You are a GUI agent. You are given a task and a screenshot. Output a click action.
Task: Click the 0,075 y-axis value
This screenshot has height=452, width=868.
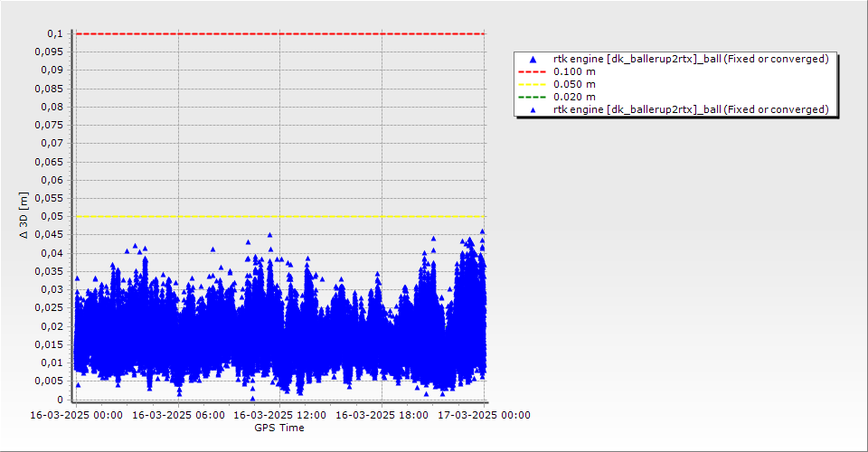point(49,125)
